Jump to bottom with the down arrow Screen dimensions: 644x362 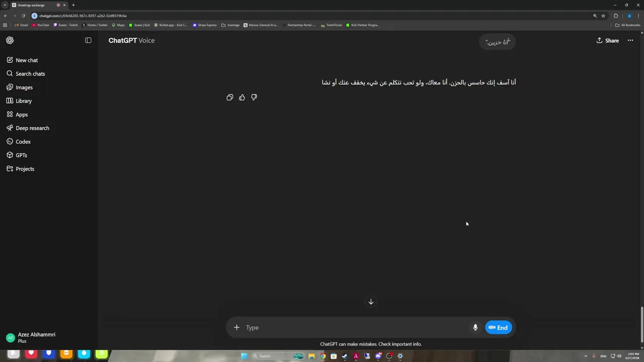click(371, 302)
